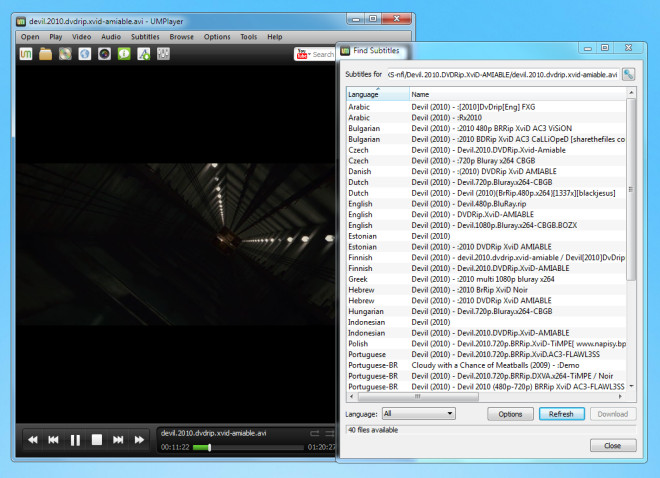Select Polish 'Devil.2010.720p.BRRip.XviD-TiMPE' subtitle
Image resolution: width=660 pixels, height=478 pixels.
pyautogui.click(x=486, y=344)
